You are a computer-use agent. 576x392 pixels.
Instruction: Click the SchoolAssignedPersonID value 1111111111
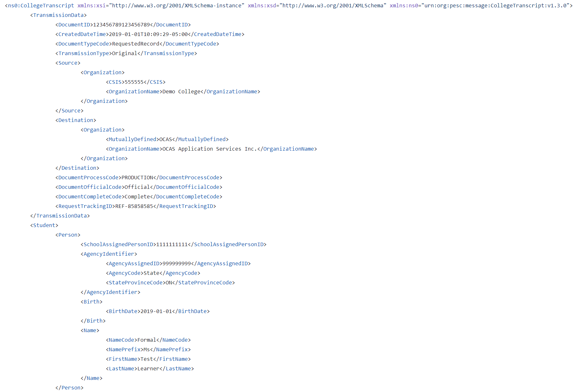coord(172,244)
